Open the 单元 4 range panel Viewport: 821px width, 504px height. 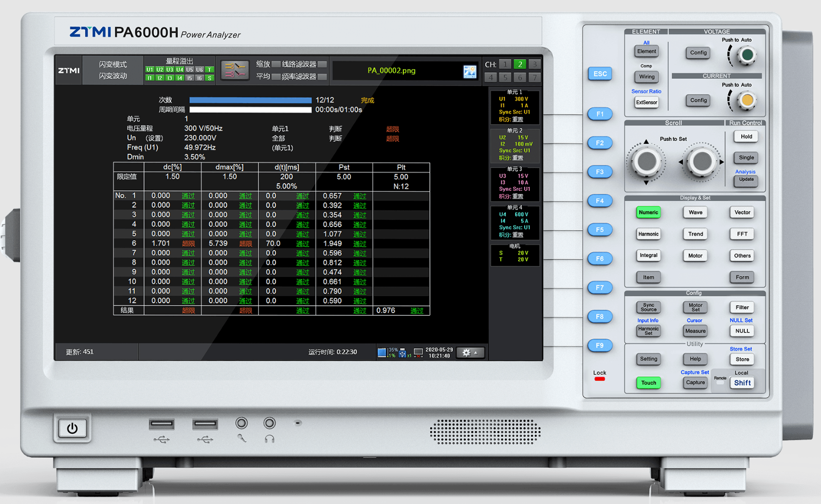[x=515, y=221]
